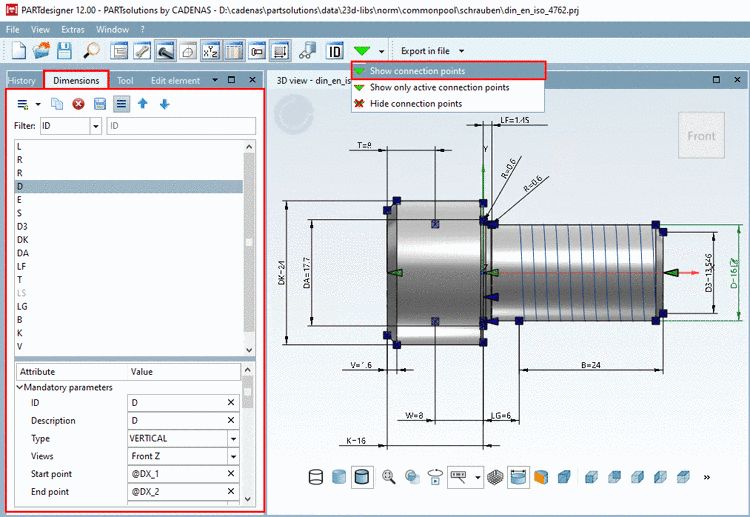Image resolution: width=750 pixels, height=517 pixels.
Task: Show only active connection points
Action: pos(439,87)
